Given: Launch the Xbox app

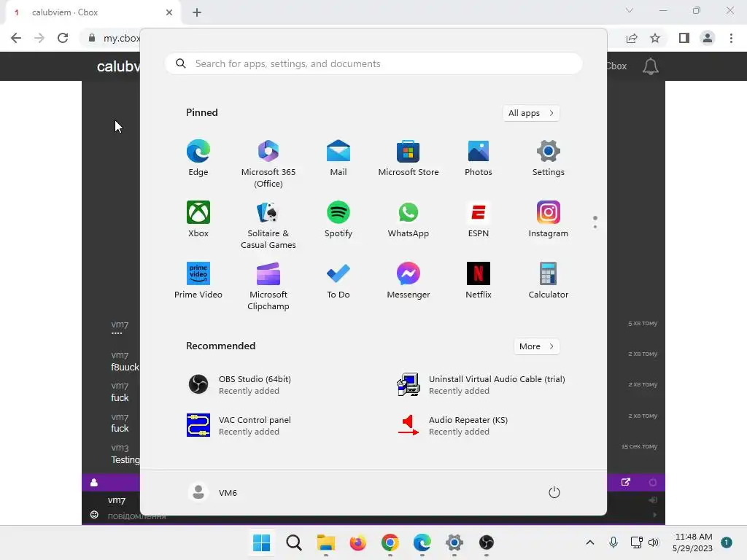Looking at the screenshot, I should coord(198,219).
